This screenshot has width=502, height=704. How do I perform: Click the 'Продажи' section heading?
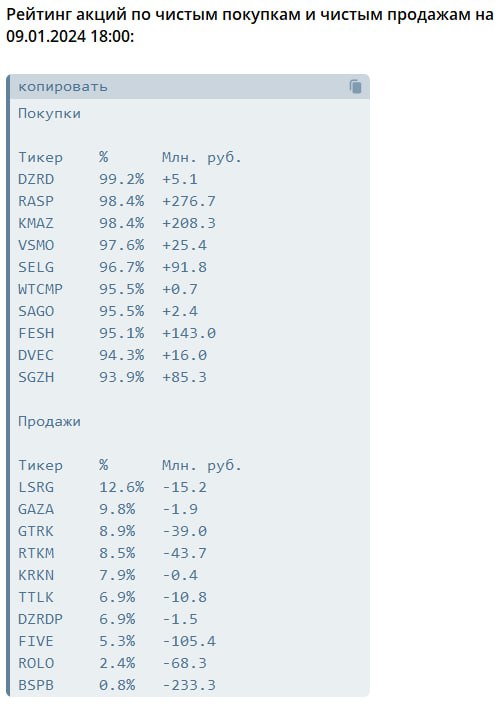tap(49, 422)
